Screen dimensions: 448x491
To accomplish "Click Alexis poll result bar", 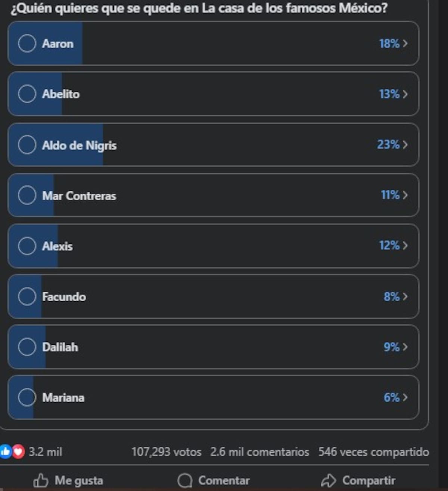I will [213, 246].
